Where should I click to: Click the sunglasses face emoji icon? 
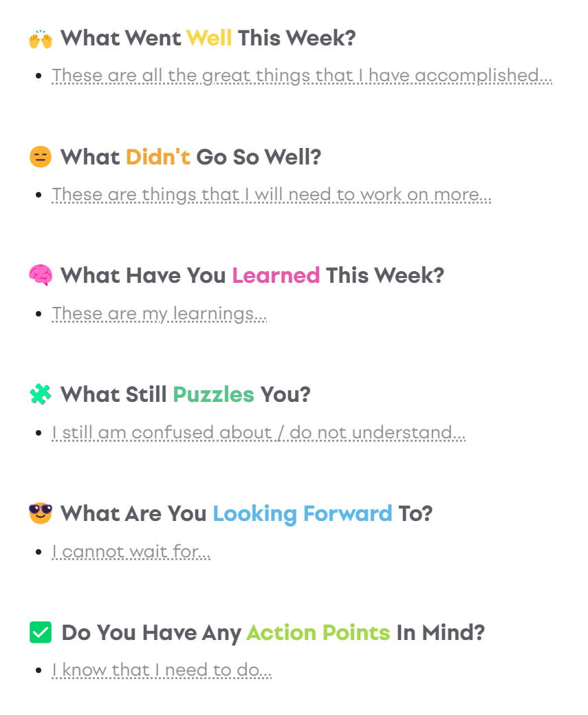coord(41,513)
